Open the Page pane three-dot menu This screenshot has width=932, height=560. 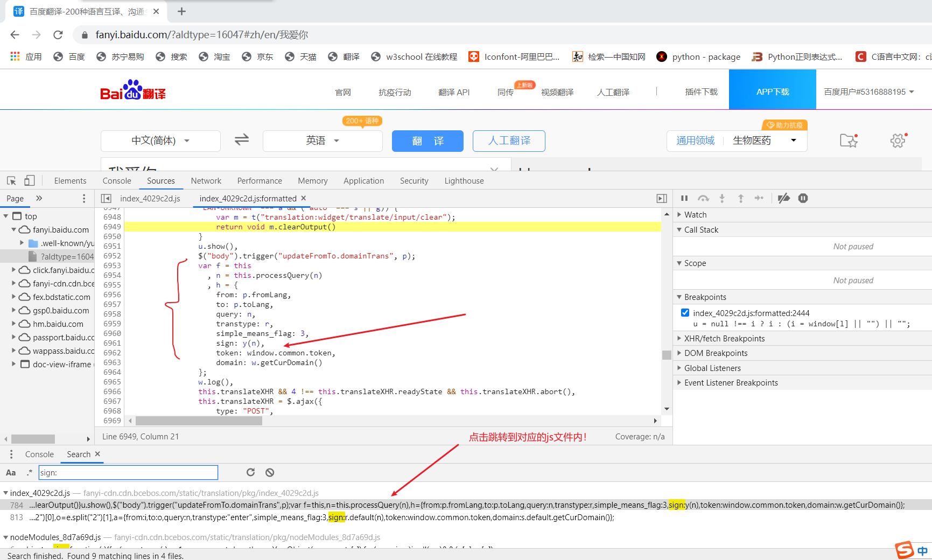[x=83, y=199]
